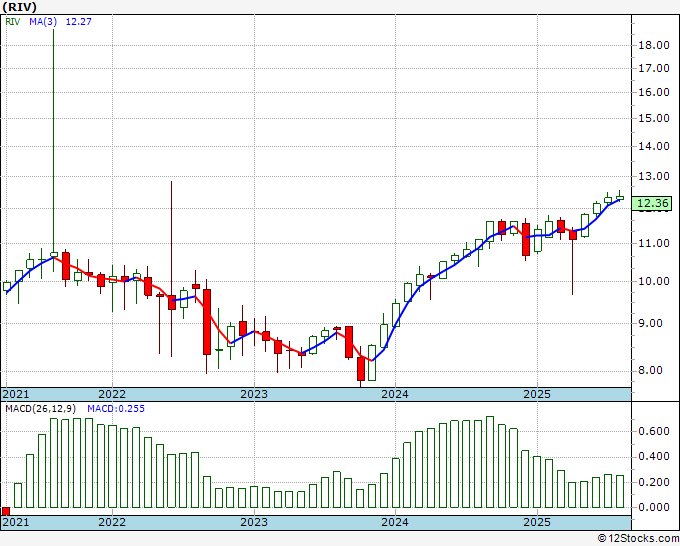Select the RIV legend label

pyautogui.click(x=13, y=21)
